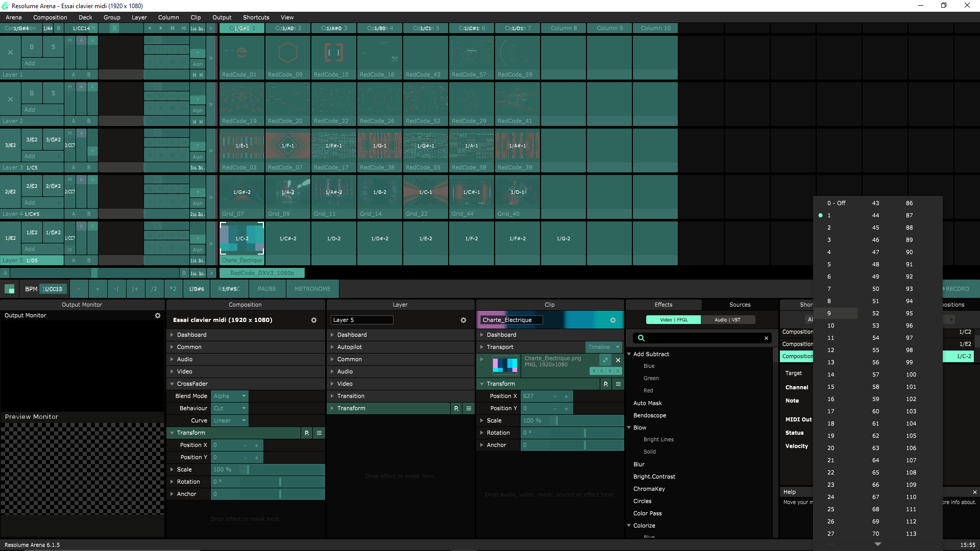
Task: Click the Layer 1 clear X button
Action: coord(10,53)
